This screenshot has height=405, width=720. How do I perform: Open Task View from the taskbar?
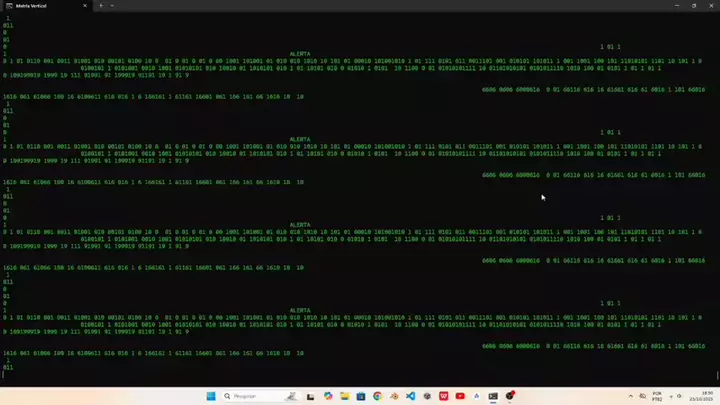[311, 396]
